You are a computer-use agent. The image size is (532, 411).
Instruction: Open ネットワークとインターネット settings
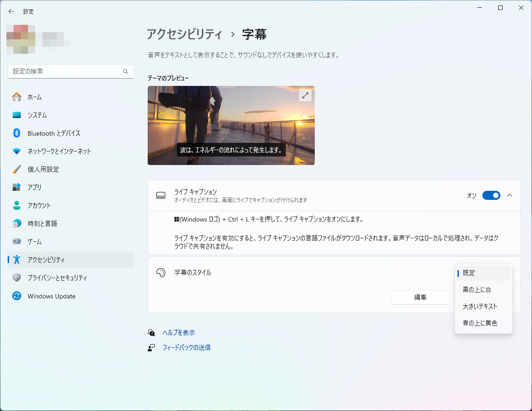[59, 151]
